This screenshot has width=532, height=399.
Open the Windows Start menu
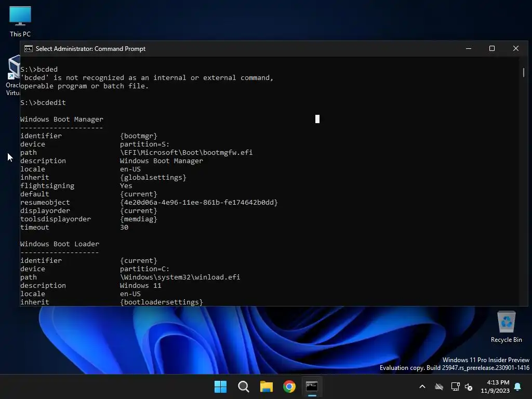[220, 387]
